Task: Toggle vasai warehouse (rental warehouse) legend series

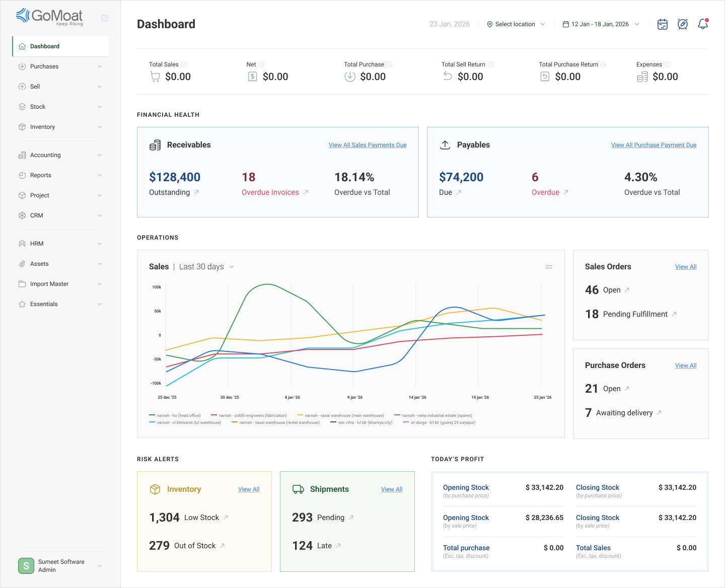Action: coord(275,422)
